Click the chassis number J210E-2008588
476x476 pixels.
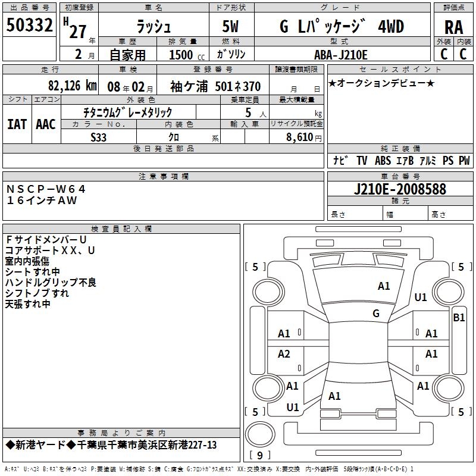click(x=399, y=189)
